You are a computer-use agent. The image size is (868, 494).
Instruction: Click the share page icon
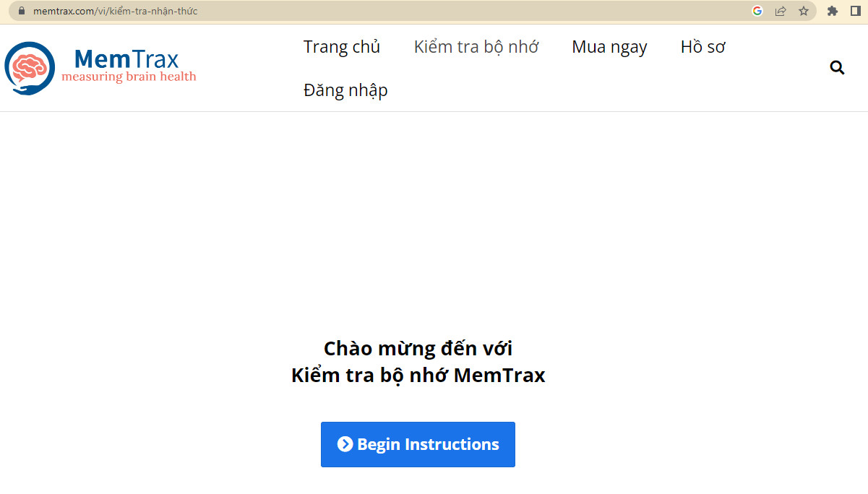[781, 11]
